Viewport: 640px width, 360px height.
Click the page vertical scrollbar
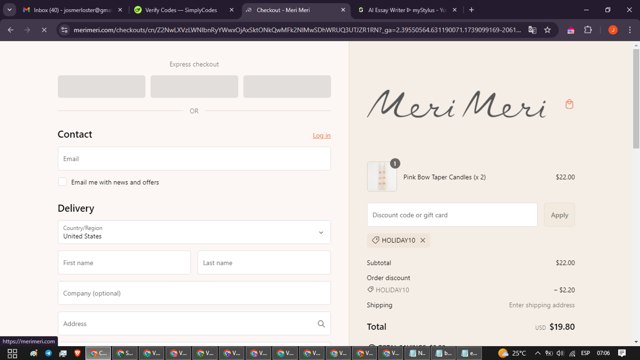[x=636, y=98]
